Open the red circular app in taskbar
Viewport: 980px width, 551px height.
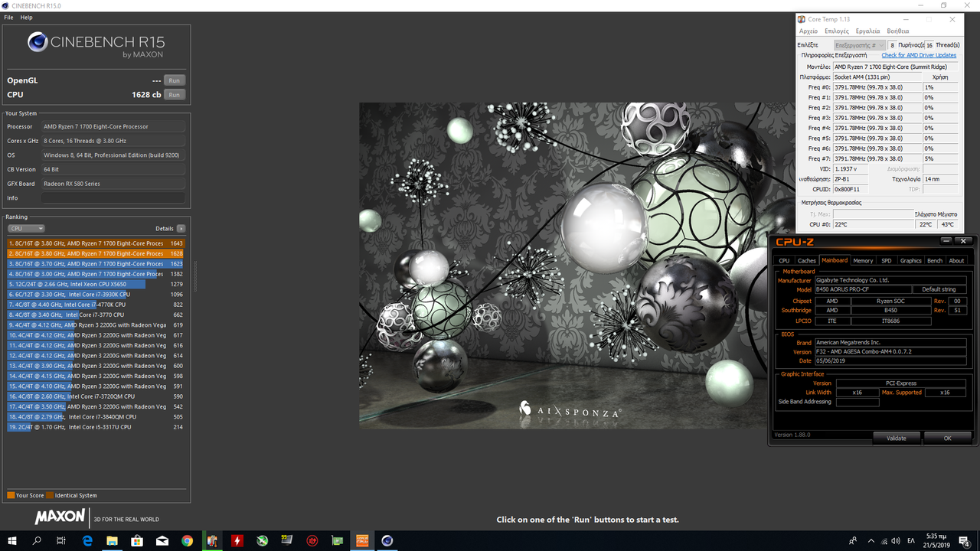point(312,540)
